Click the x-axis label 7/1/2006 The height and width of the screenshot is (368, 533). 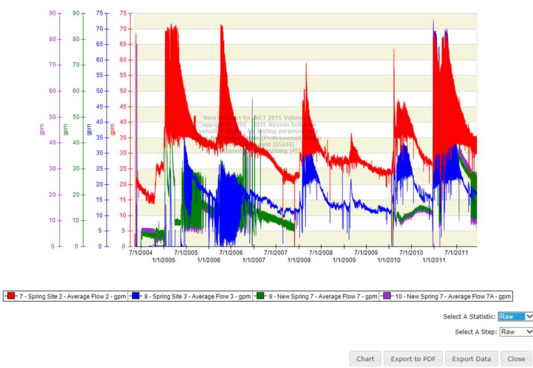(x=231, y=253)
